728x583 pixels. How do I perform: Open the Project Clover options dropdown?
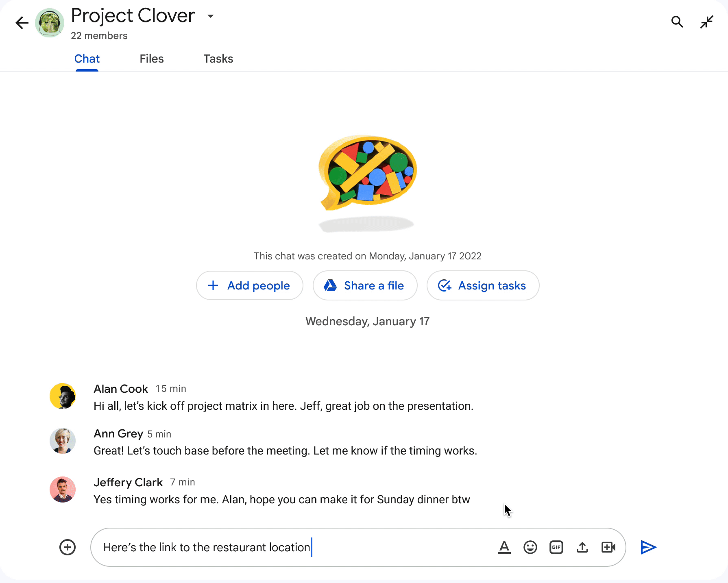click(x=210, y=16)
